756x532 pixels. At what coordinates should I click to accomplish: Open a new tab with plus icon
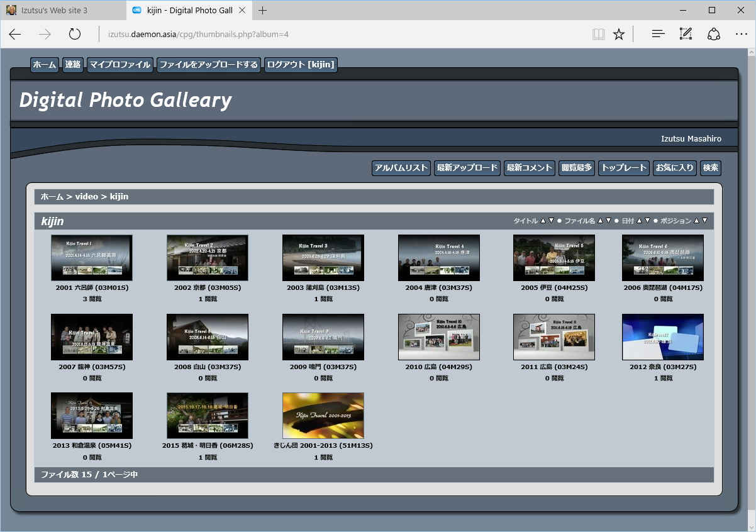coord(262,10)
